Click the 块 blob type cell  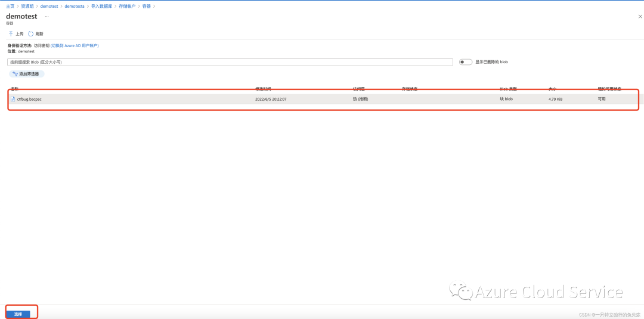coord(506,99)
